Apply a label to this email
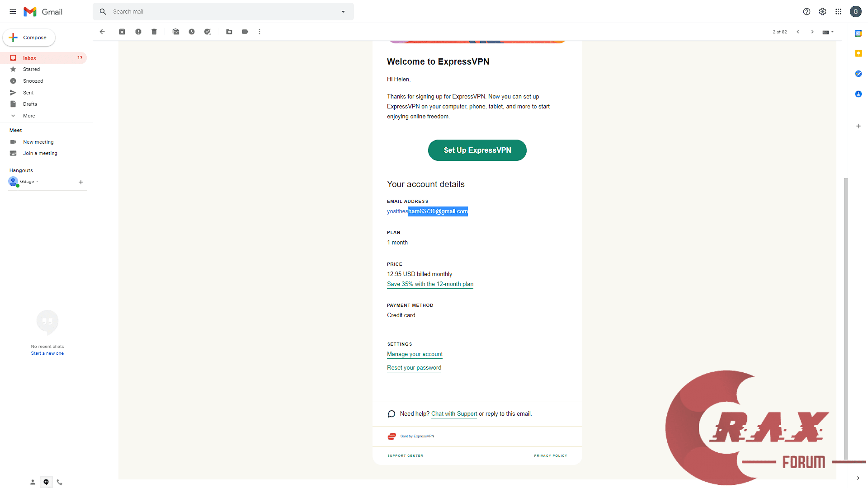868x488 pixels. [245, 32]
